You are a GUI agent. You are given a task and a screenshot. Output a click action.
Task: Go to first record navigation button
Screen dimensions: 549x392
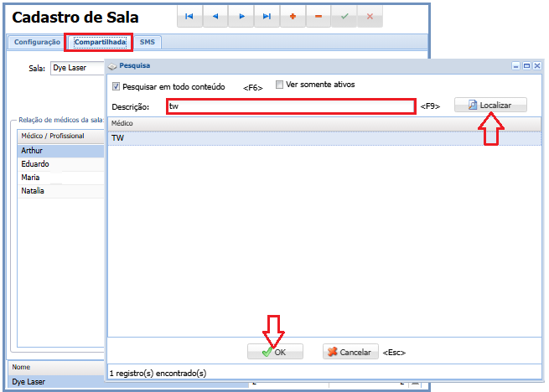(189, 16)
